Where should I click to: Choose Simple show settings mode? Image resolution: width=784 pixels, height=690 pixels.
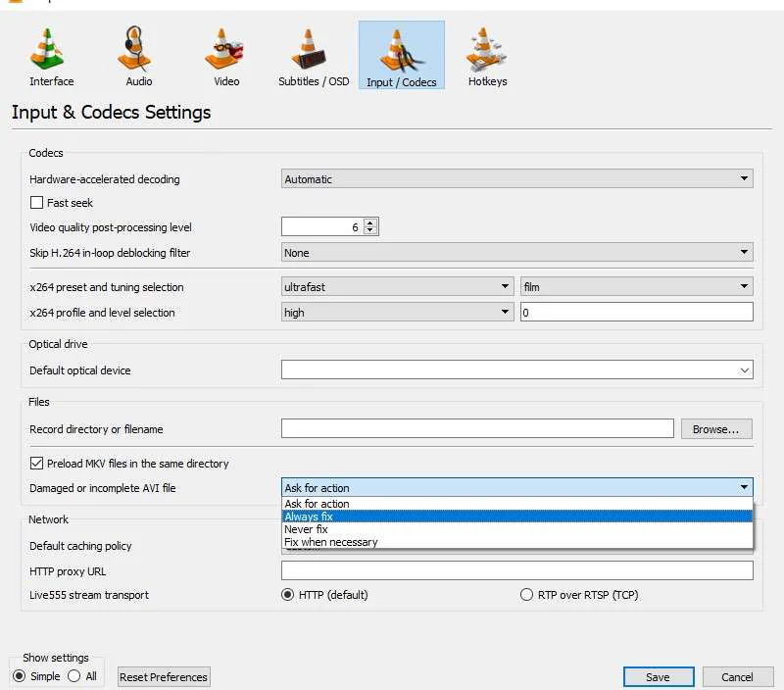(19, 676)
